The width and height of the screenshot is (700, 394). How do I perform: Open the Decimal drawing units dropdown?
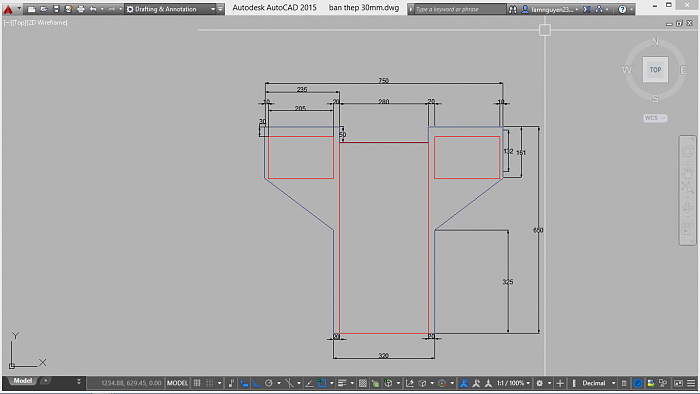tap(599, 383)
